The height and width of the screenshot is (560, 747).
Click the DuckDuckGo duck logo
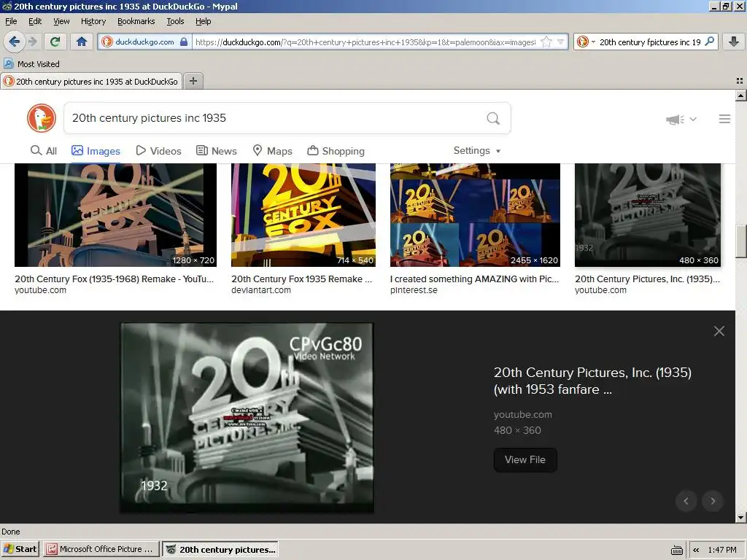(x=42, y=118)
